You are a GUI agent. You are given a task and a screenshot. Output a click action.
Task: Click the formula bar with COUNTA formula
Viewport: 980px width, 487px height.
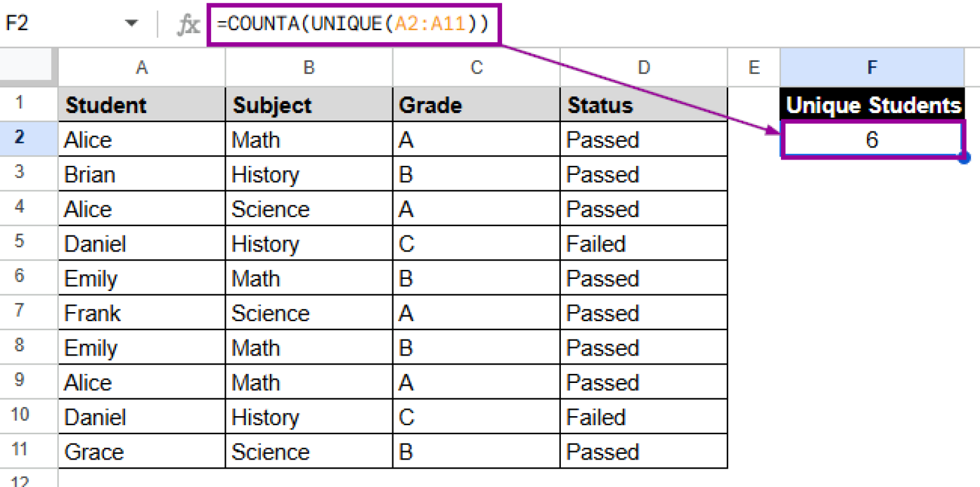(x=354, y=25)
